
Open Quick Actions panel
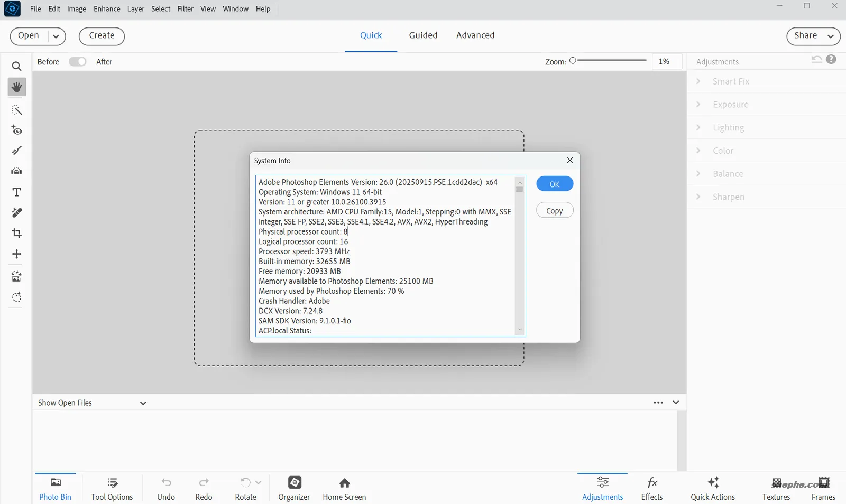click(712, 487)
